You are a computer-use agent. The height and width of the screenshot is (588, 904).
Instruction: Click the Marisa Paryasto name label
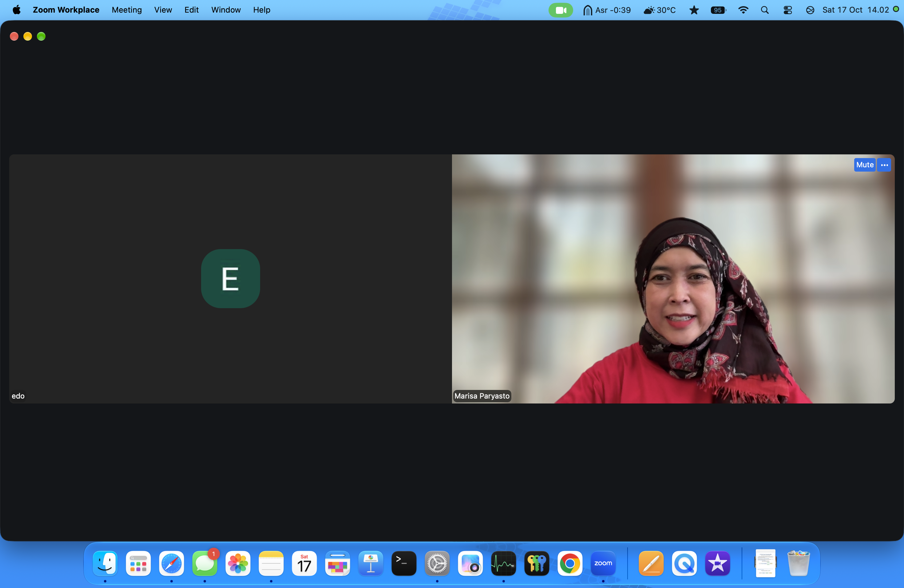click(x=482, y=396)
